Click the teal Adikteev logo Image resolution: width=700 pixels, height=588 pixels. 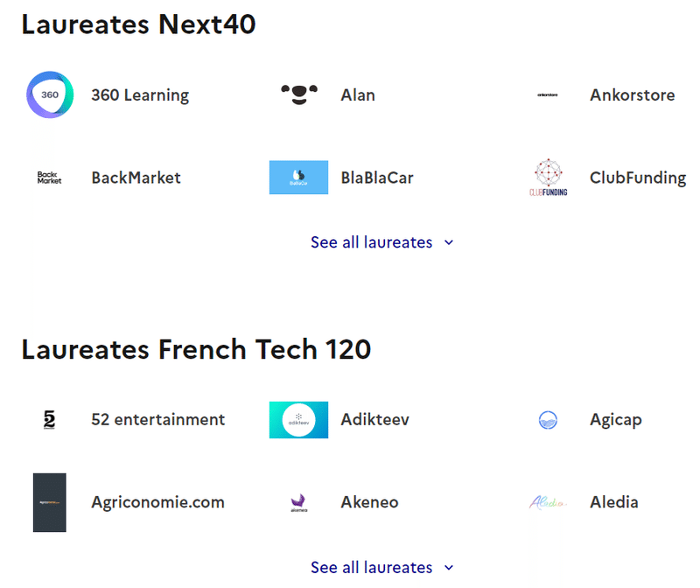298,420
